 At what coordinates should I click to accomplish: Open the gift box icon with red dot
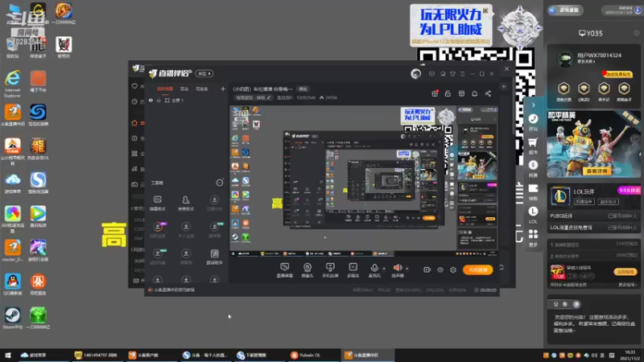tap(435, 93)
